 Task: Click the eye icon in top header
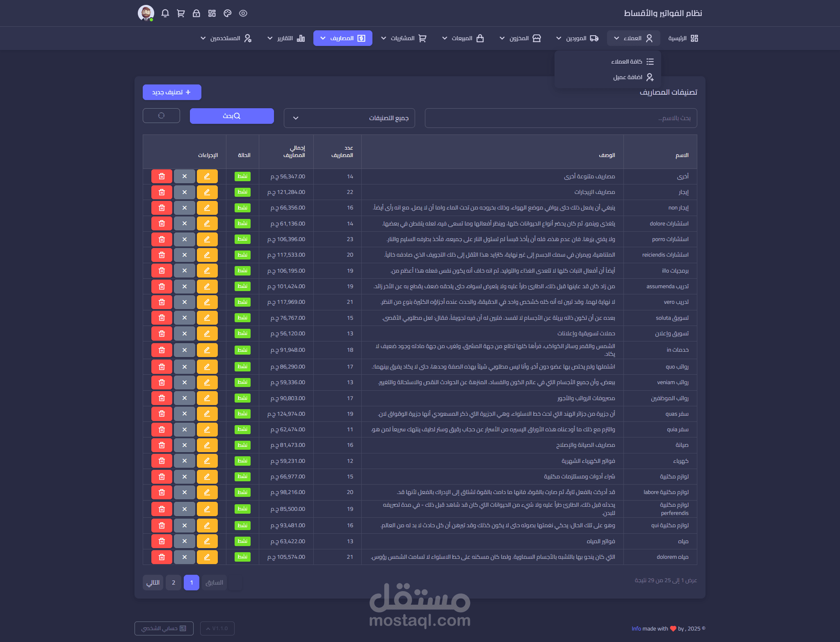243,14
